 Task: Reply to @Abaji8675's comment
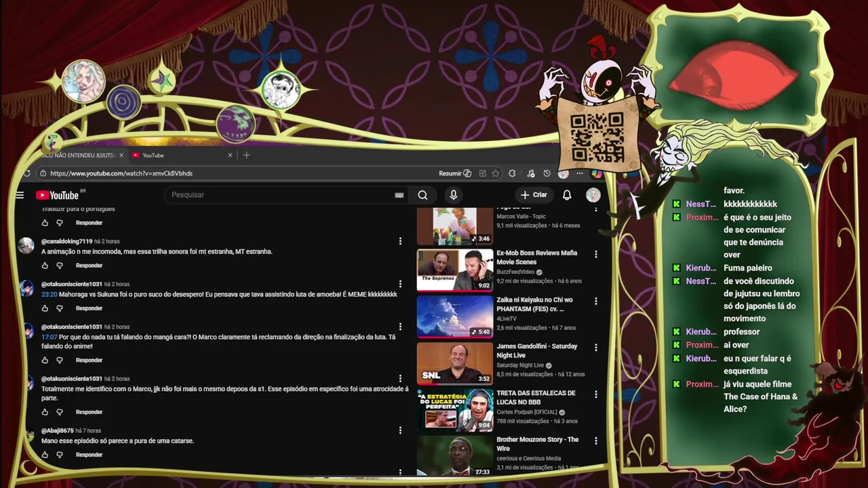[x=89, y=455]
